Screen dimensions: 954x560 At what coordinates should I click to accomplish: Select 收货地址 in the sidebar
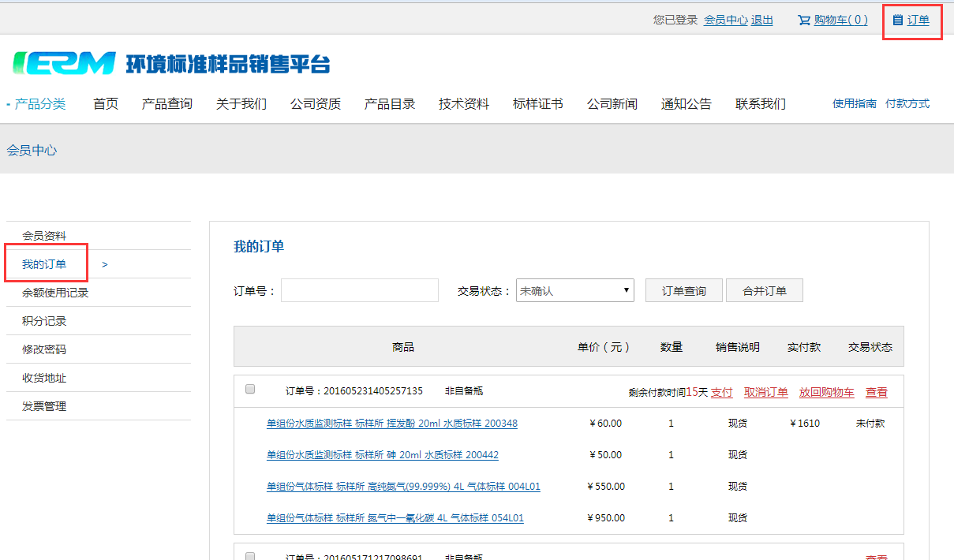click(44, 378)
